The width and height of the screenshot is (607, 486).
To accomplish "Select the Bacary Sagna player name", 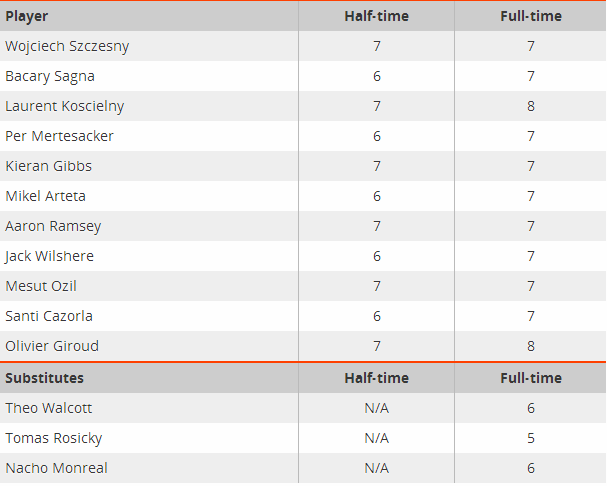I will tap(50, 76).
